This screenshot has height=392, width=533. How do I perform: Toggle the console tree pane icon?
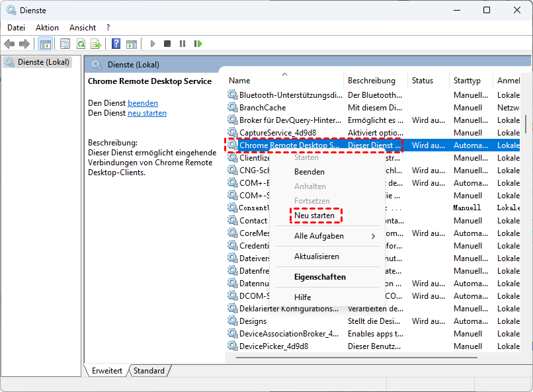click(x=46, y=44)
